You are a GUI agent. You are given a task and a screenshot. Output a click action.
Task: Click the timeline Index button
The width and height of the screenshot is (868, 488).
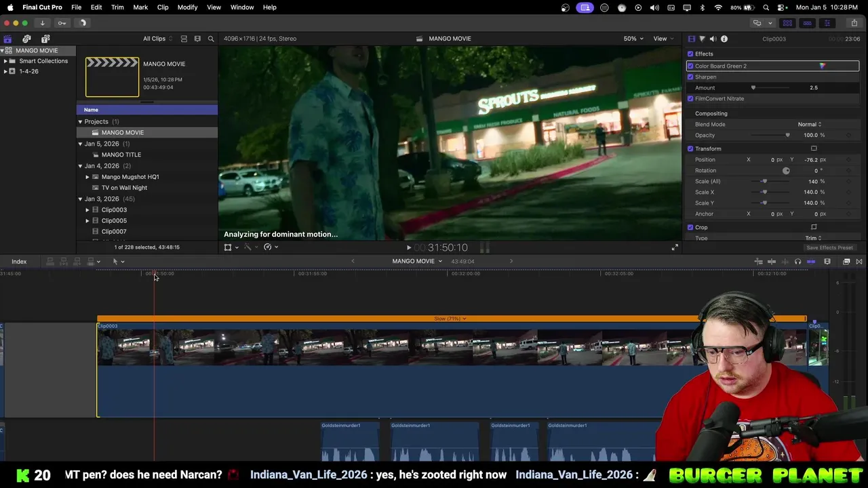(x=19, y=262)
